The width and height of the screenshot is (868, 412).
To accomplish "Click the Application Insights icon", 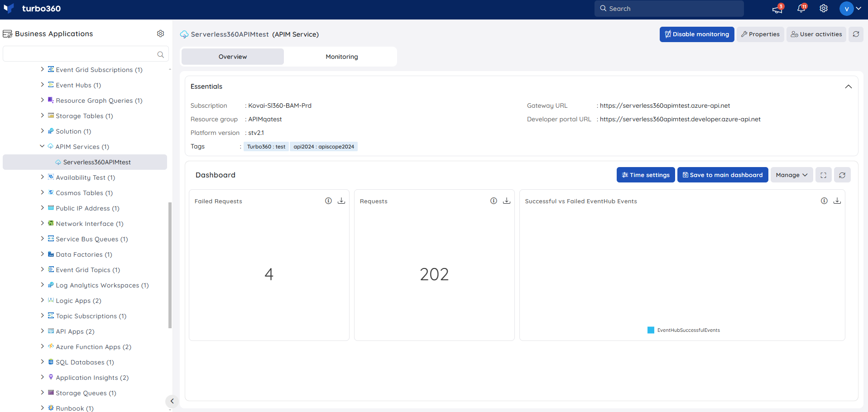I will click(51, 377).
